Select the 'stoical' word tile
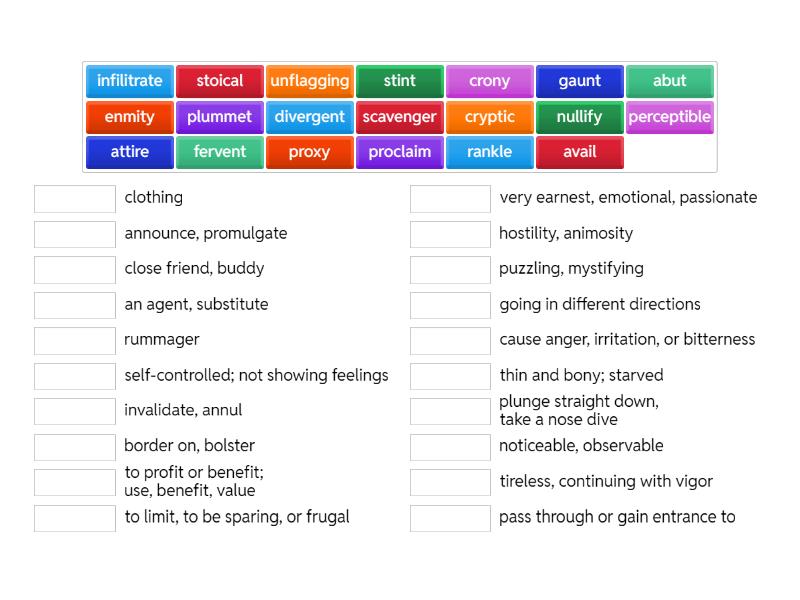The height and width of the screenshot is (600, 800). coord(220,81)
